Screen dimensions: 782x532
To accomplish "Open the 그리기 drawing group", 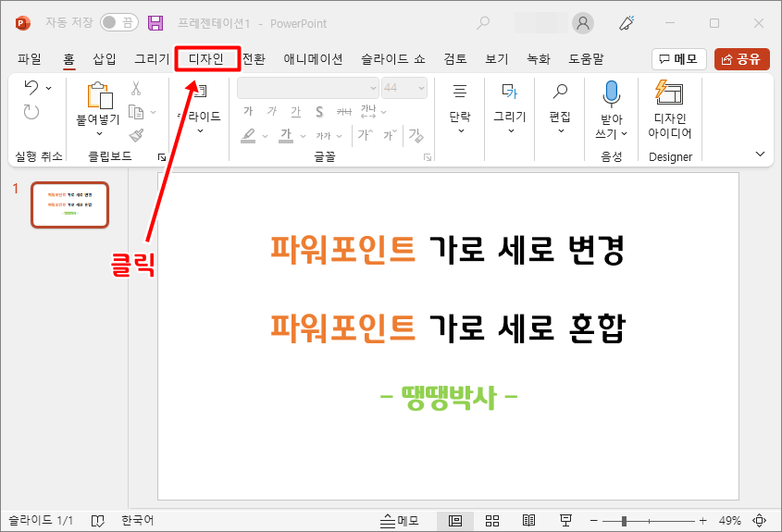I will pos(510,110).
